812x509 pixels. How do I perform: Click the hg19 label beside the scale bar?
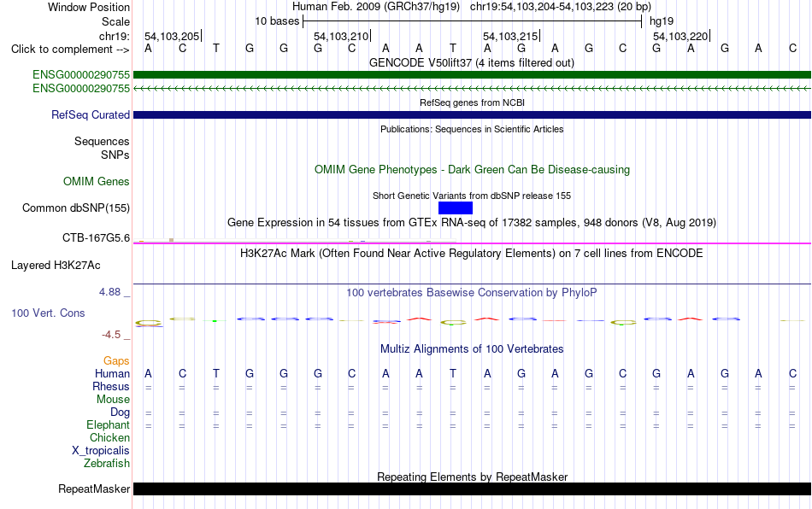662,21
